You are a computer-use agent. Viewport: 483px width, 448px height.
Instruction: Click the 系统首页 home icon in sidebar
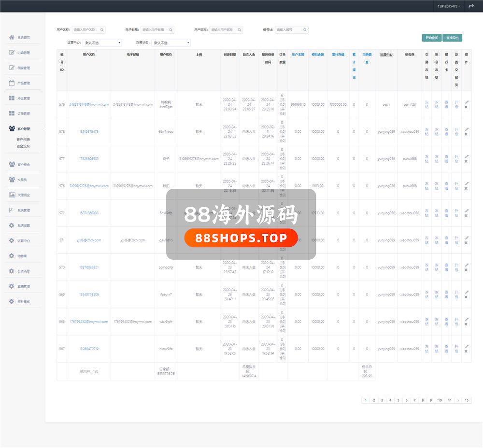pyautogui.click(x=12, y=37)
